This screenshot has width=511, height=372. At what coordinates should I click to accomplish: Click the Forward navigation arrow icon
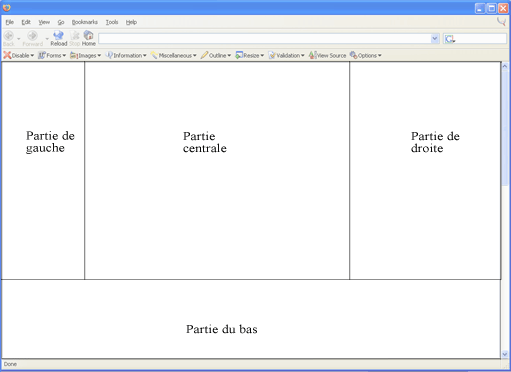click(32, 35)
